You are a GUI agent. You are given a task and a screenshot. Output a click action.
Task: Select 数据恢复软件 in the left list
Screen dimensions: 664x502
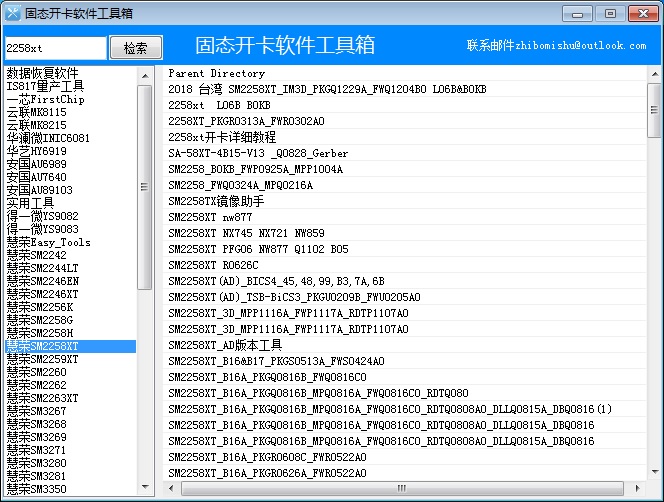(42, 73)
